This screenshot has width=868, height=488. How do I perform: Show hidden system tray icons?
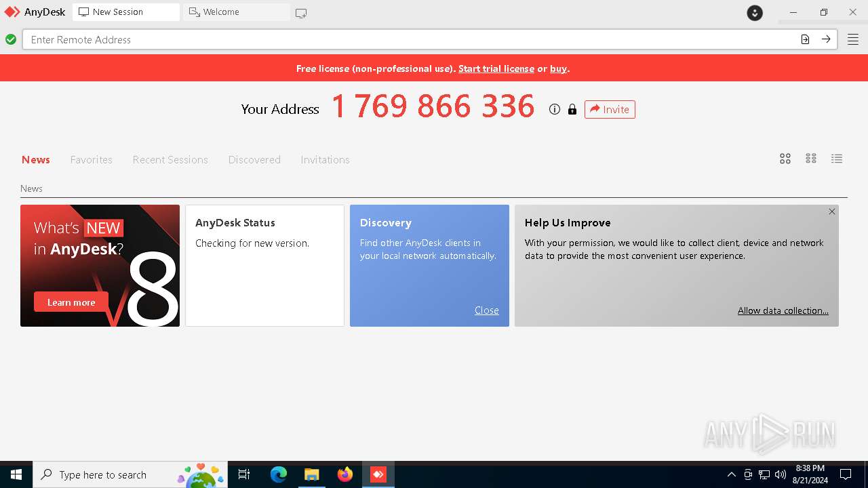(x=731, y=474)
